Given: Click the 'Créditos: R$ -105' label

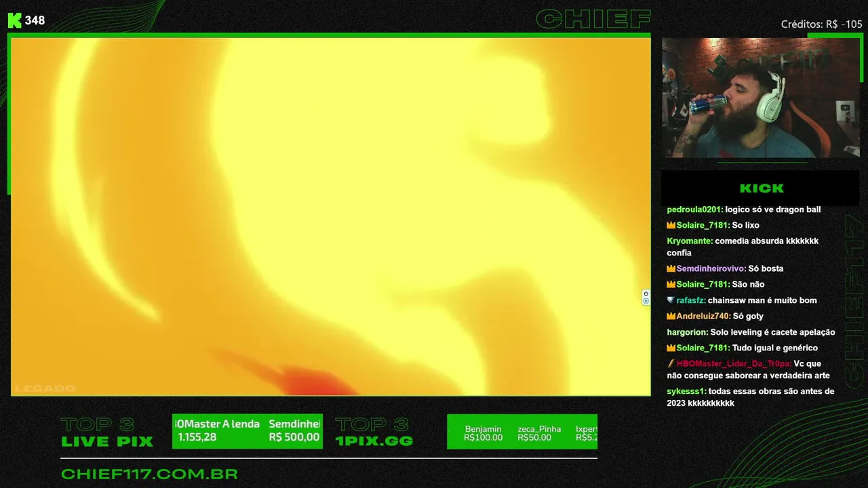Looking at the screenshot, I should pos(821,24).
